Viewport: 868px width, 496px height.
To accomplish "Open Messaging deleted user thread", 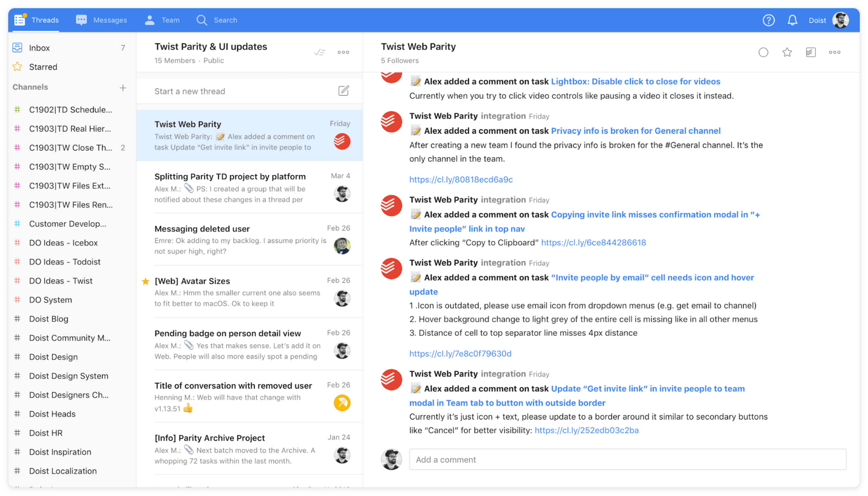I will click(x=249, y=240).
